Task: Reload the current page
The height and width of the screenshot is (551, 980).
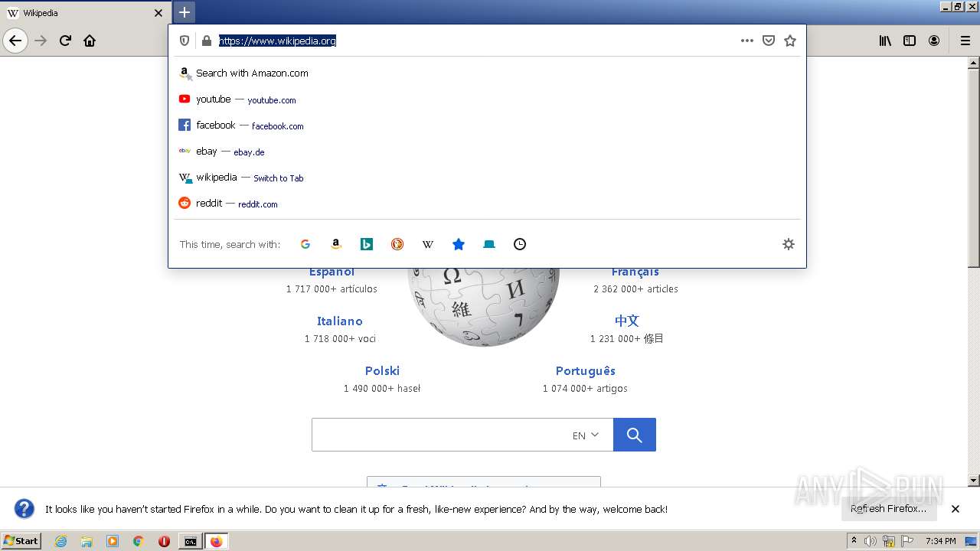Action: point(65,41)
